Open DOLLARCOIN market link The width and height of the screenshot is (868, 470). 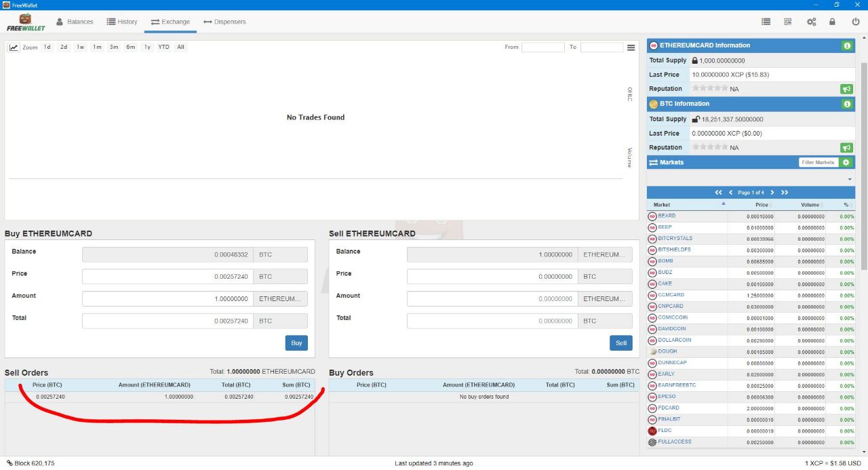pos(675,340)
